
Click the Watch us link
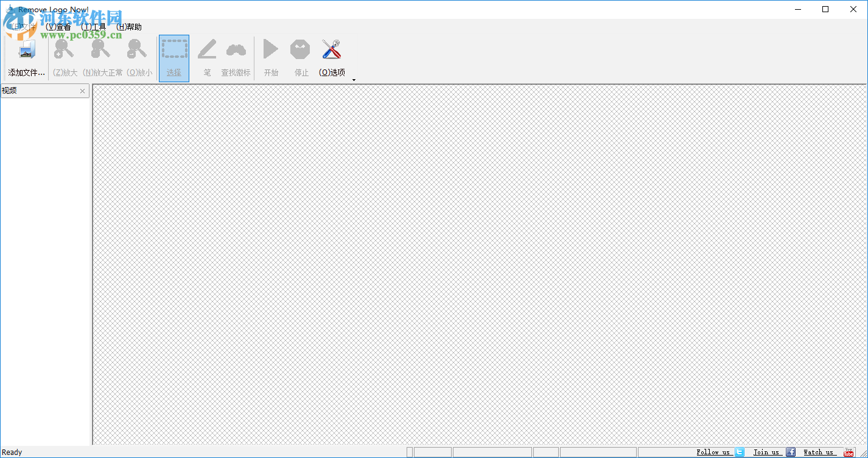pos(819,452)
